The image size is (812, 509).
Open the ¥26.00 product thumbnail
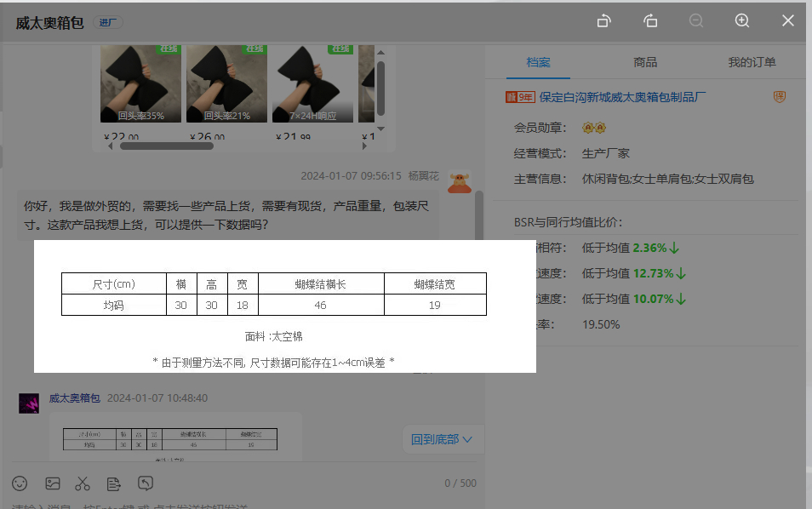point(226,84)
